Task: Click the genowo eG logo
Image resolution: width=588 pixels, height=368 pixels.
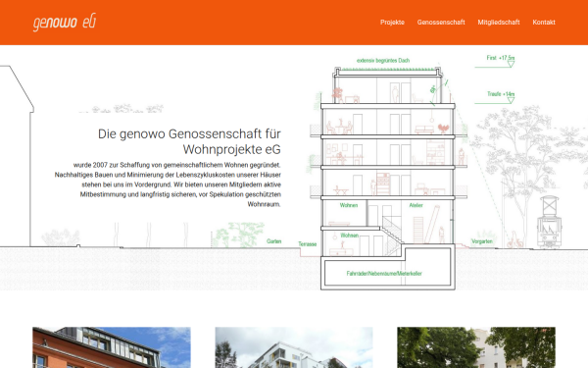Action: coord(65,23)
